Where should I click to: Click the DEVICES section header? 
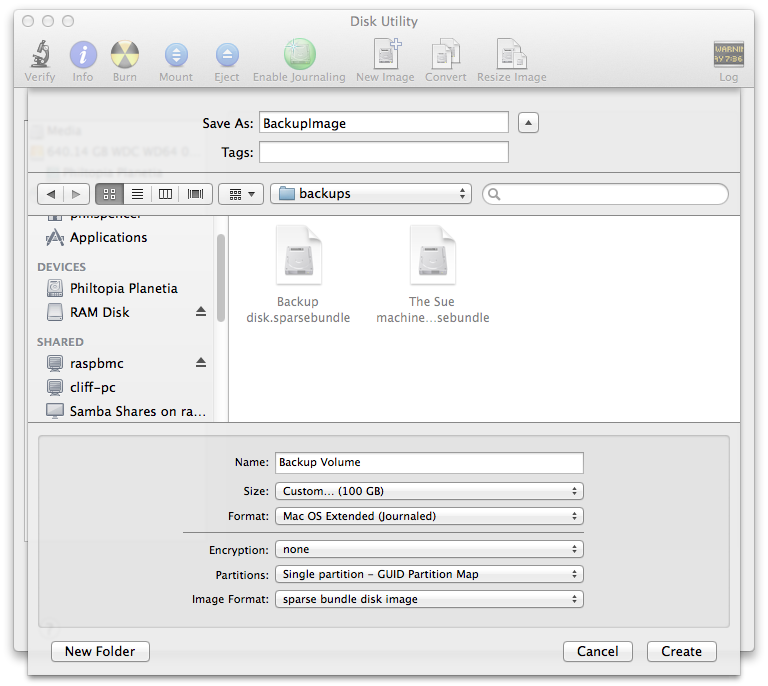pyautogui.click(x=62, y=267)
